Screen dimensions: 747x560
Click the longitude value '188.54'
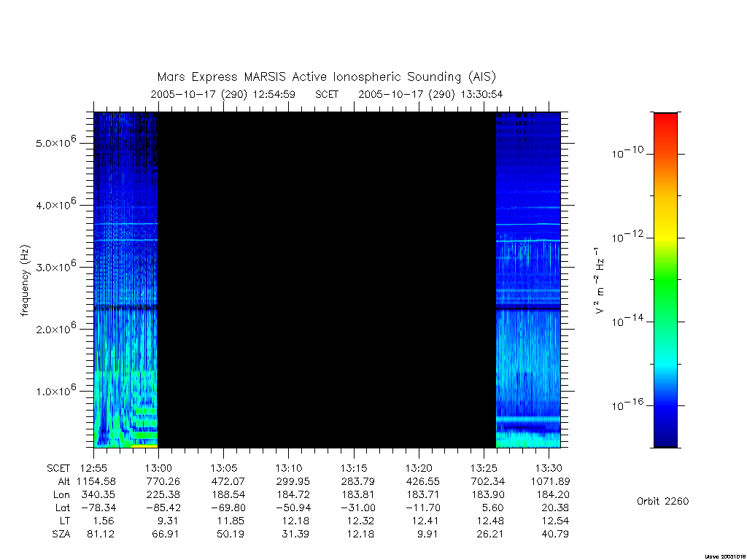click(228, 495)
